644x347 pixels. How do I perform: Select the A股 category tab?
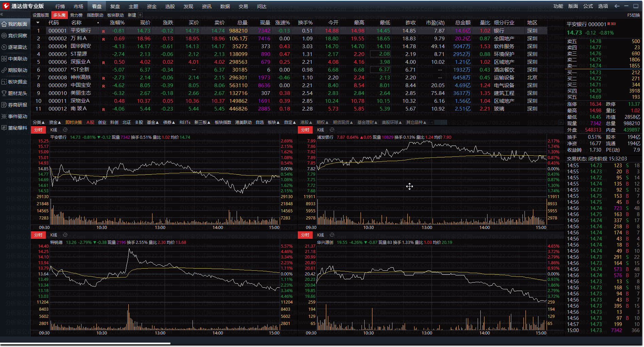tap(90, 122)
